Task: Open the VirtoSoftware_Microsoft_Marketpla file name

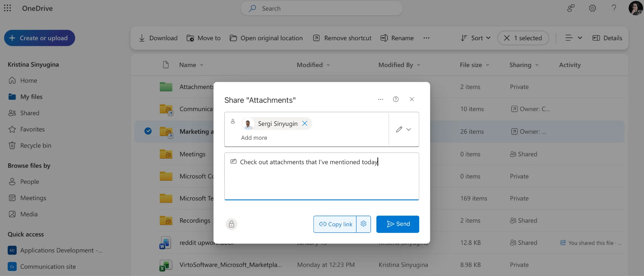Action: coord(230,265)
